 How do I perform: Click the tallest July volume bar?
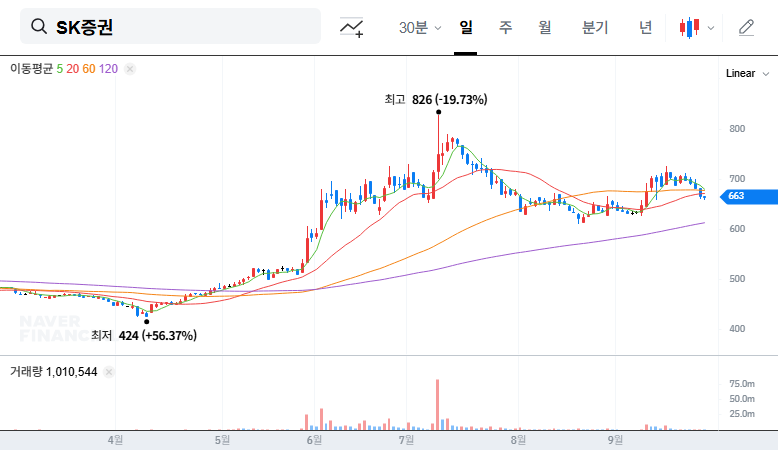pyautogui.click(x=438, y=405)
